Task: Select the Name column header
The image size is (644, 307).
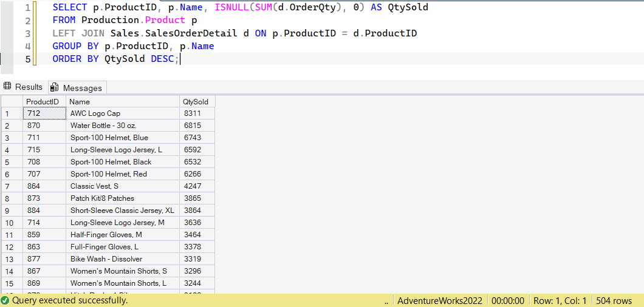Action: (x=123, y=102)
